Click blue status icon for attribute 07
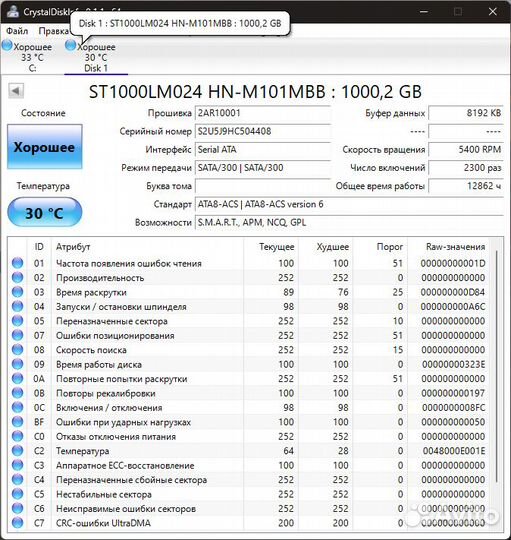511x540 pixels. click(17, 335)
